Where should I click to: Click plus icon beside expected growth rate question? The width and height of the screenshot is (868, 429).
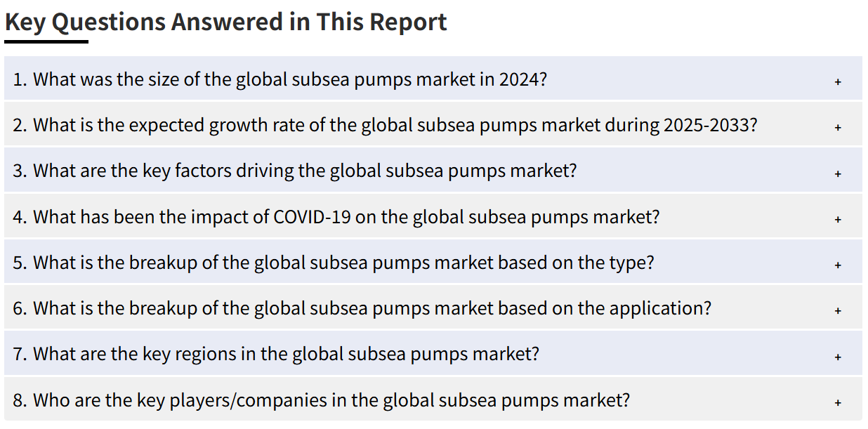[838, 128]
